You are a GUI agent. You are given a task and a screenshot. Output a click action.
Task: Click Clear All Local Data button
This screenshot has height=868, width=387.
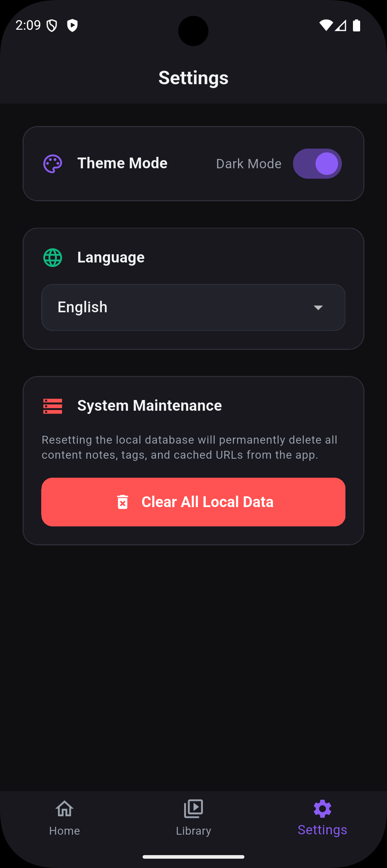[x=193, y=502]
